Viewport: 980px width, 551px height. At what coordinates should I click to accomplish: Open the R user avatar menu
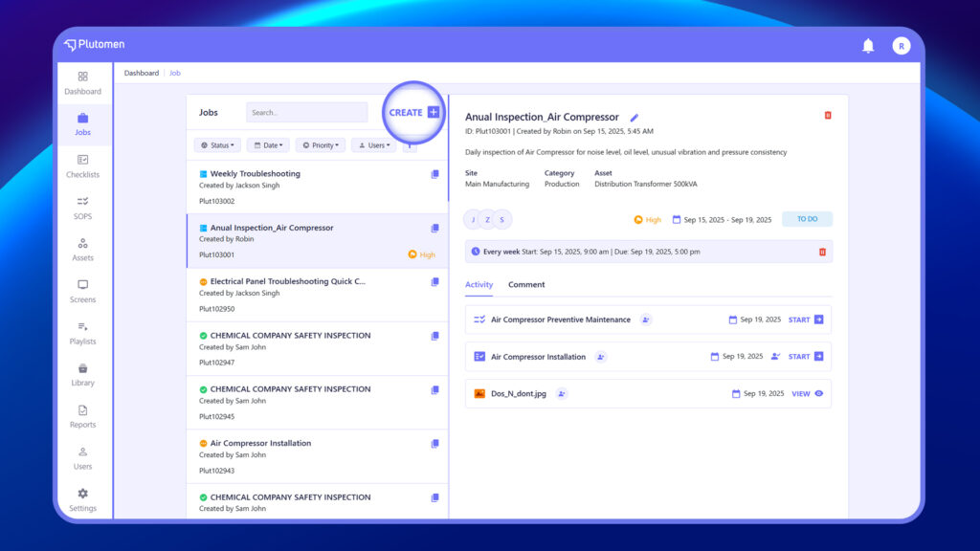pyautogui.click(x=902, y=46)
